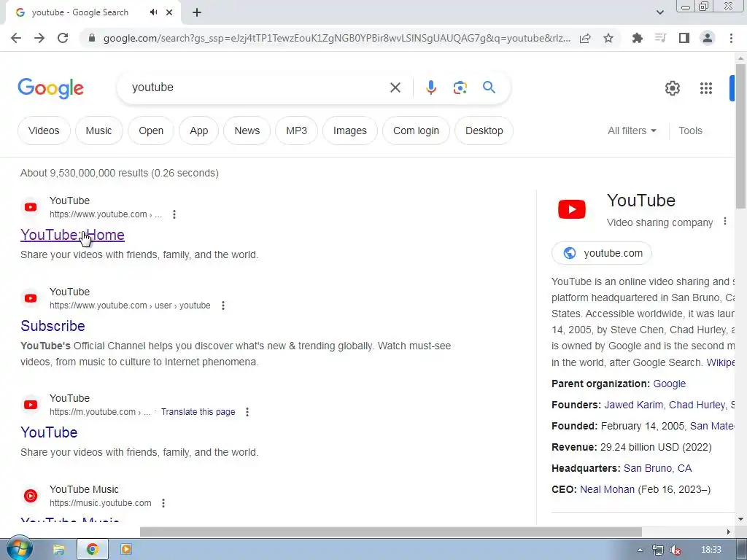
Task: Open the m.youtube.com YouTube result title
Action: pos(49,432)
